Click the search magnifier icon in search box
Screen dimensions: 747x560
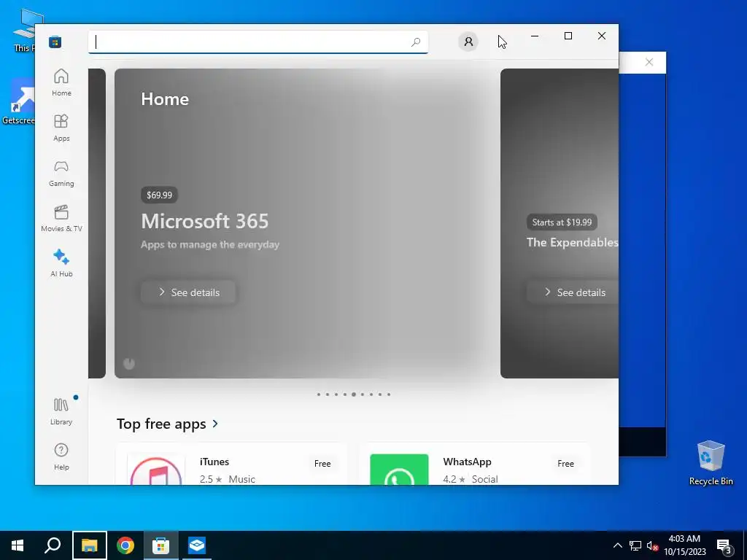pos(416,42)
